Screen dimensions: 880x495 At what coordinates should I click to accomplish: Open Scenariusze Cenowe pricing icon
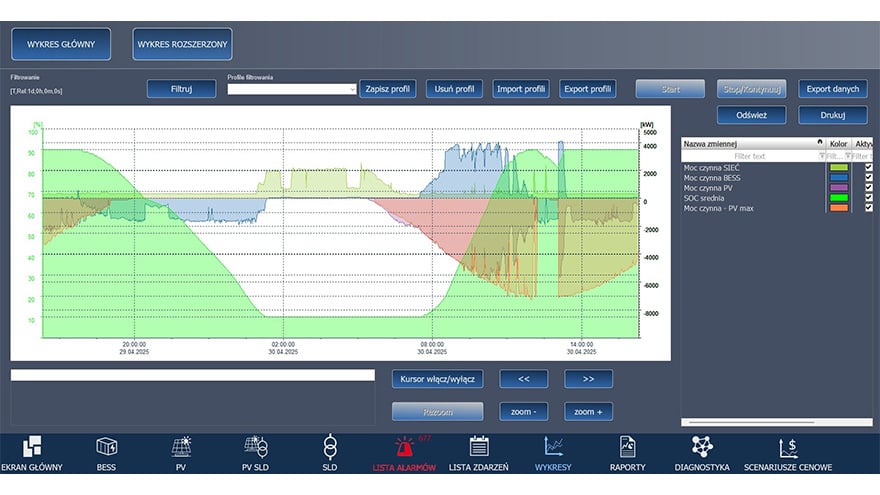coord(789,446)
